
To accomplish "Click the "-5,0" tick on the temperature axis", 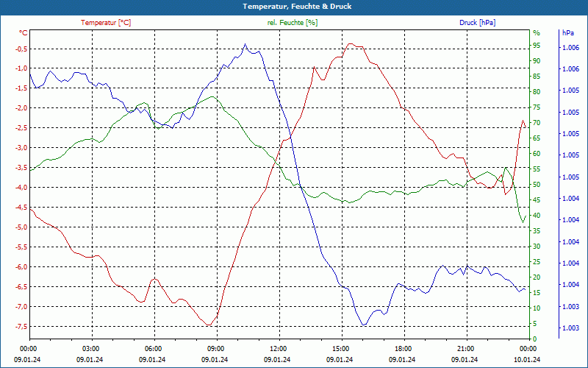I will pyautogui.click(x=21, y=227).
